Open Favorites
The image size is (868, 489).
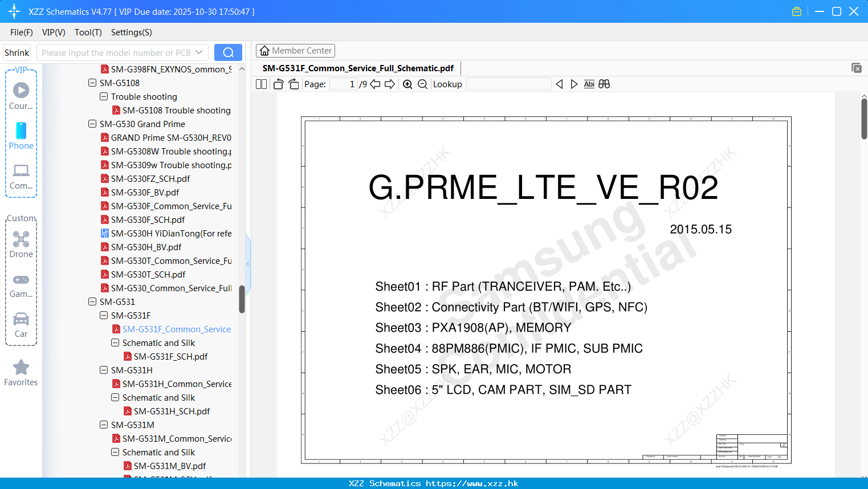click(x=21, y=373)
